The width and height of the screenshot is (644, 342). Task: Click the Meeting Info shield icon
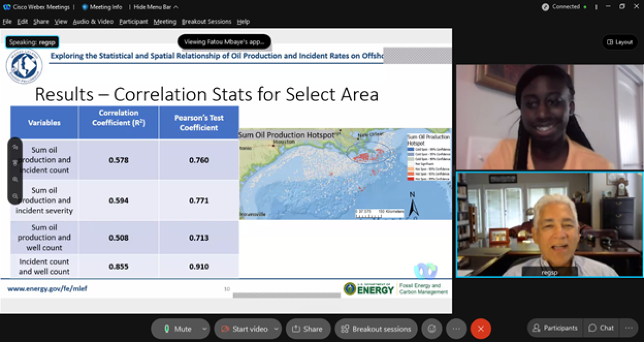coord(85,7)
